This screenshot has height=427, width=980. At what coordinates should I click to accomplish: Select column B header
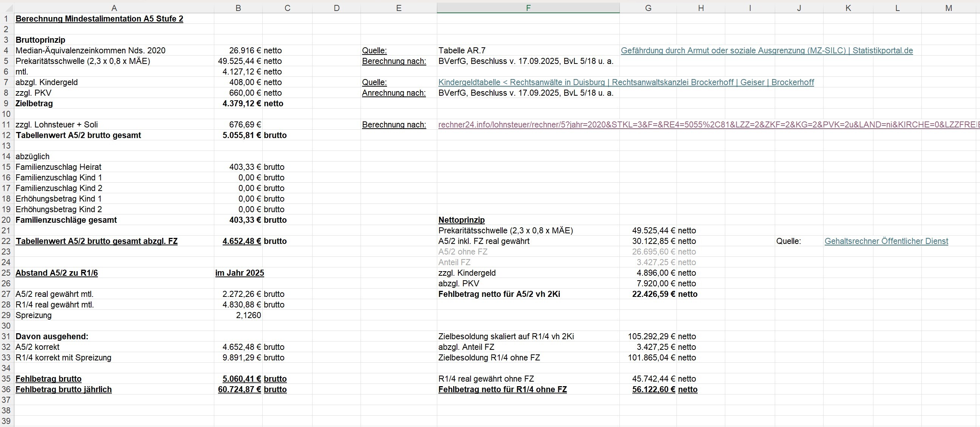tap(238, 8)
